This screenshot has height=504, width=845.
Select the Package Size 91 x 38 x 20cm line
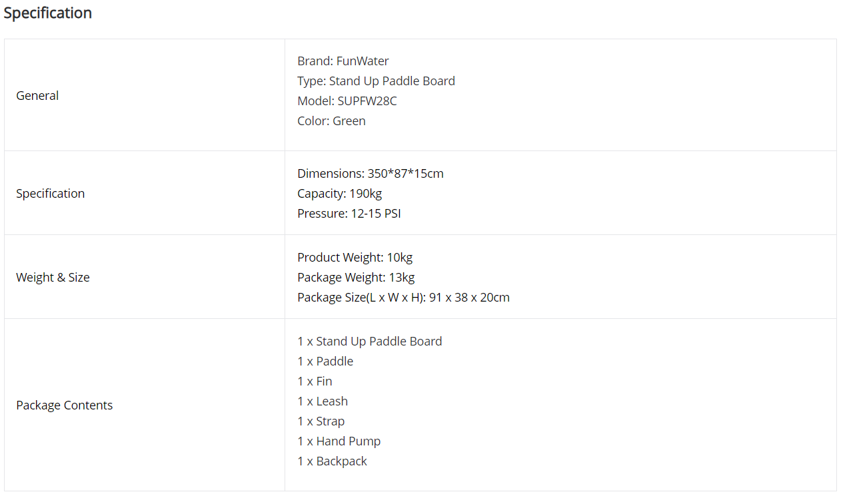[403, 297]
